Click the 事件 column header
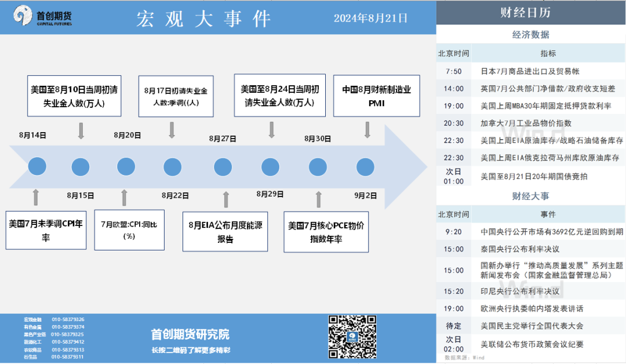Viewport: 626px width, 364px height. coord(548,214)
